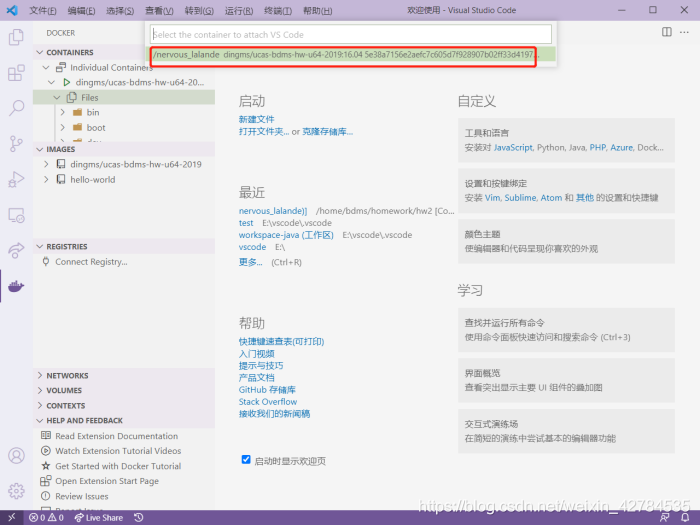Click the 打开文件夹 link

click(x=263, y=132)
